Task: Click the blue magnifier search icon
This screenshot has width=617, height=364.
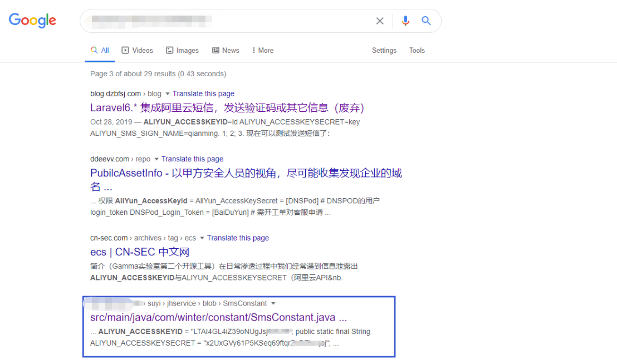Action: [x=426, y=21]
